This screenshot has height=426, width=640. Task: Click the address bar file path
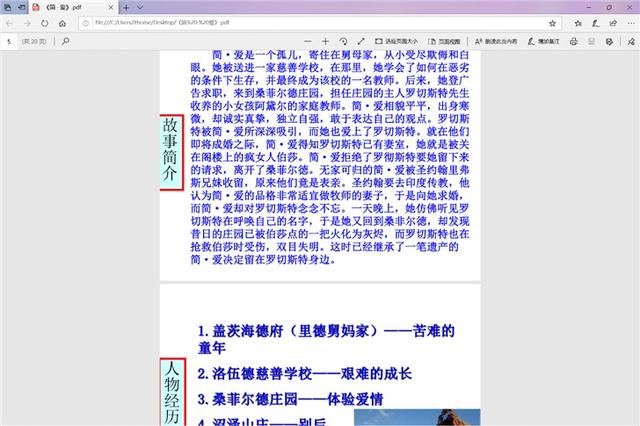click(x=162, y=23)
